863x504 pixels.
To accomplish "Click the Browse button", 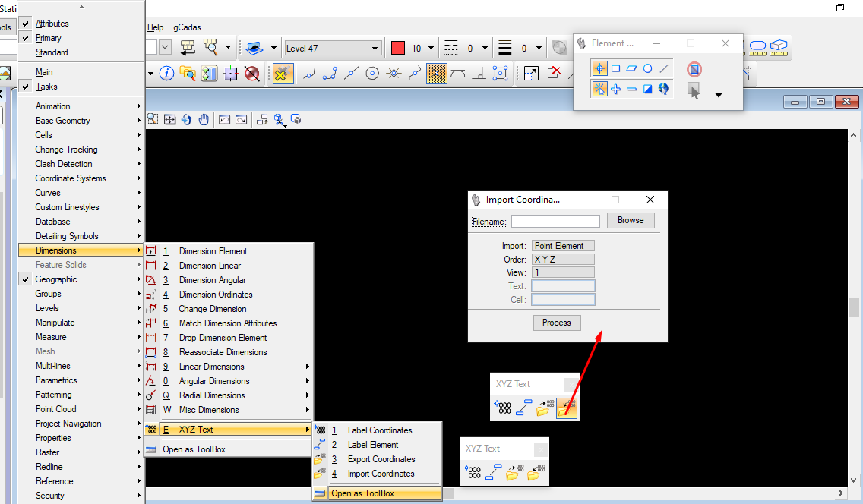I will (630, 220).
